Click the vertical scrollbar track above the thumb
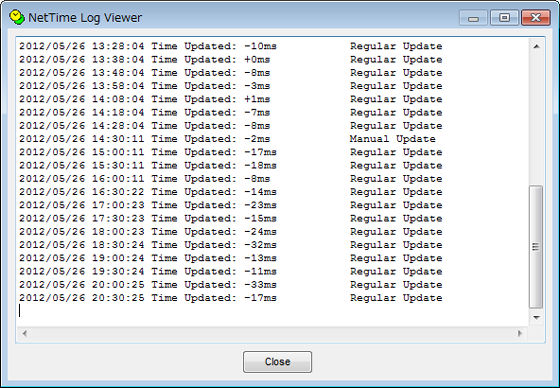560x388 pixels. (x=536, y=119)
